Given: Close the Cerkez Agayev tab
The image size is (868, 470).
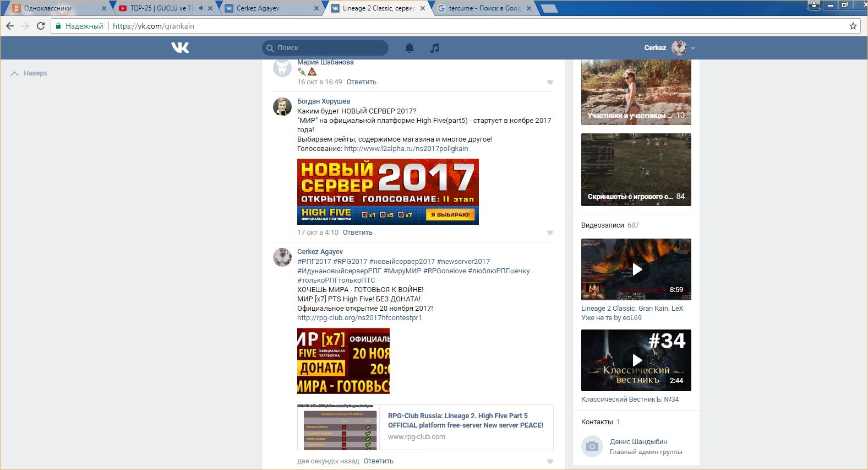Looking at the screenshot, I should (x=316, y=8).
